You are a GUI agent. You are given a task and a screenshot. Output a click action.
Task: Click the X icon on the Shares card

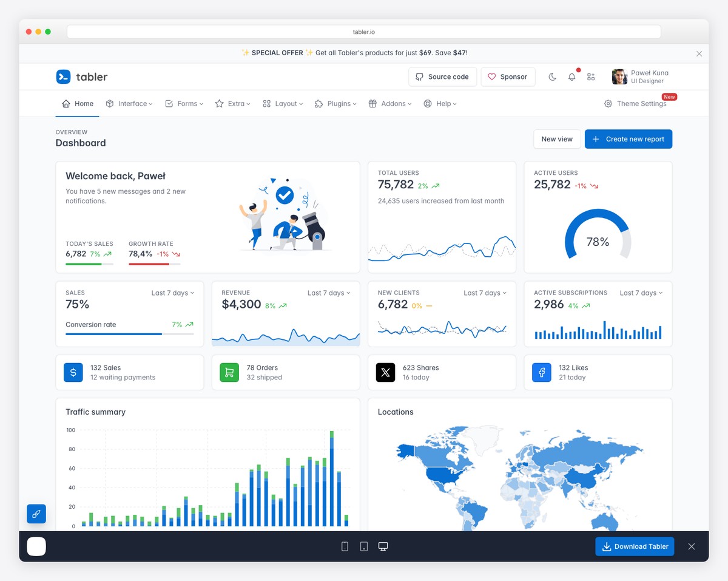[x=385, y=372]
